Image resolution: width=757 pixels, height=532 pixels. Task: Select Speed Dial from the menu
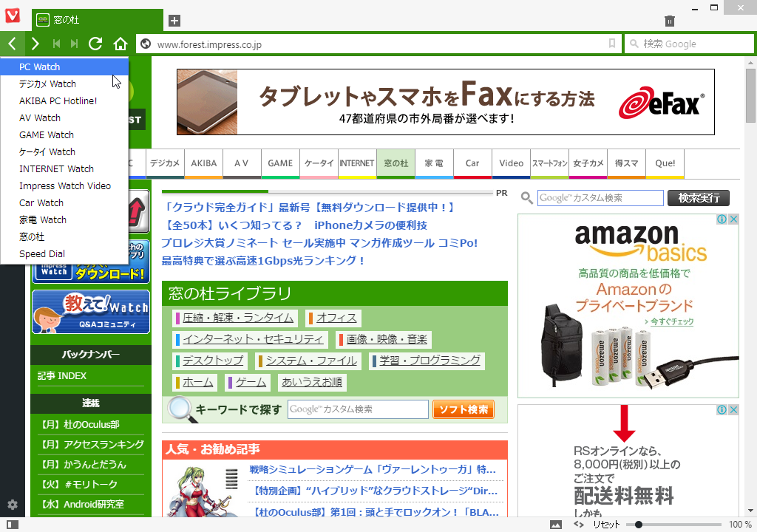coord(41,253)
